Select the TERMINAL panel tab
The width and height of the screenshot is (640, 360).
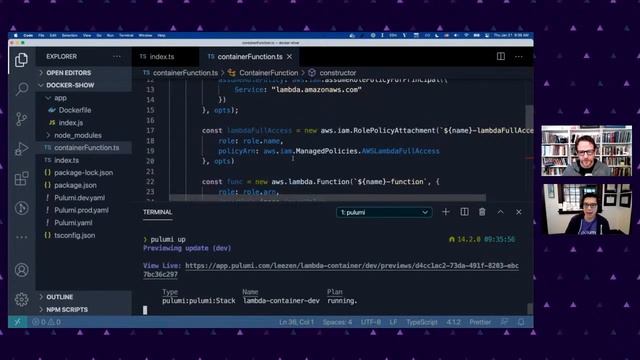pyautogui.click(x=158, y=212)
